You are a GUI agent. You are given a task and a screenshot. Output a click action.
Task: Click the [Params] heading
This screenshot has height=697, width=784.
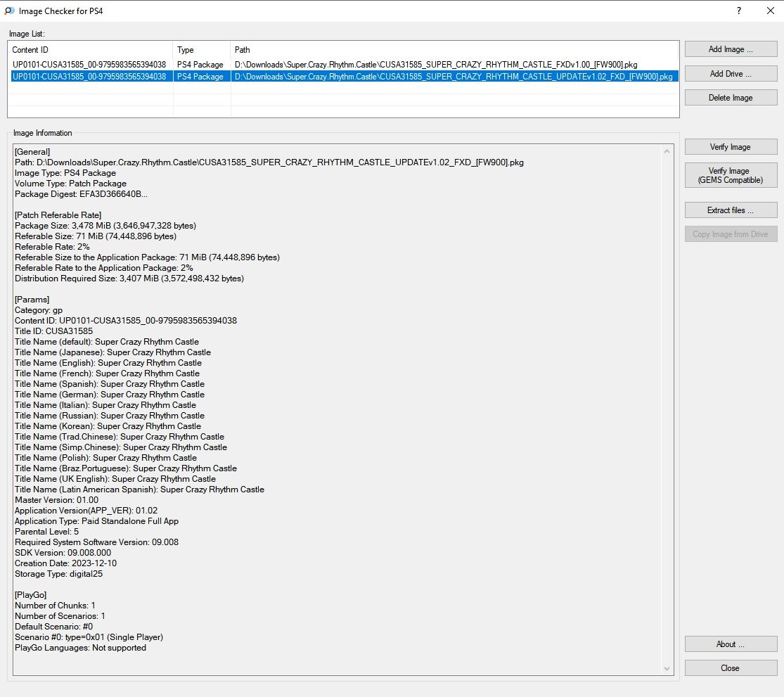[32, 300]
